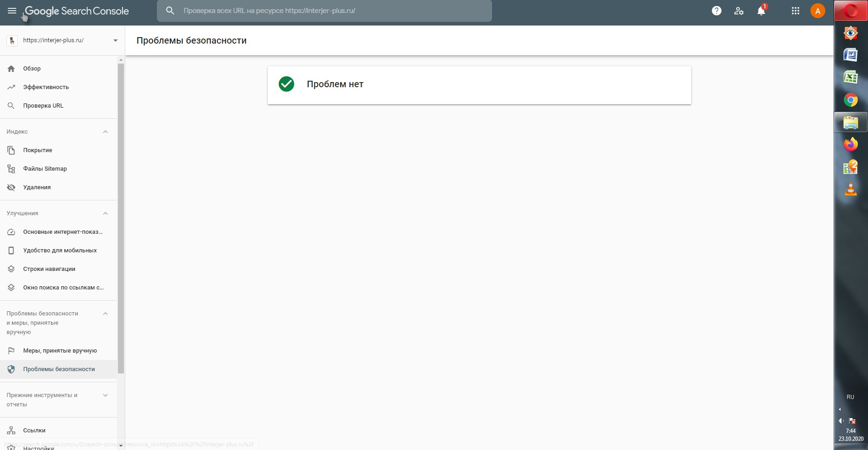Click the clock 7:44 in tray
The height and width of the screenshot is (450, 868).
tap(851, 431)
